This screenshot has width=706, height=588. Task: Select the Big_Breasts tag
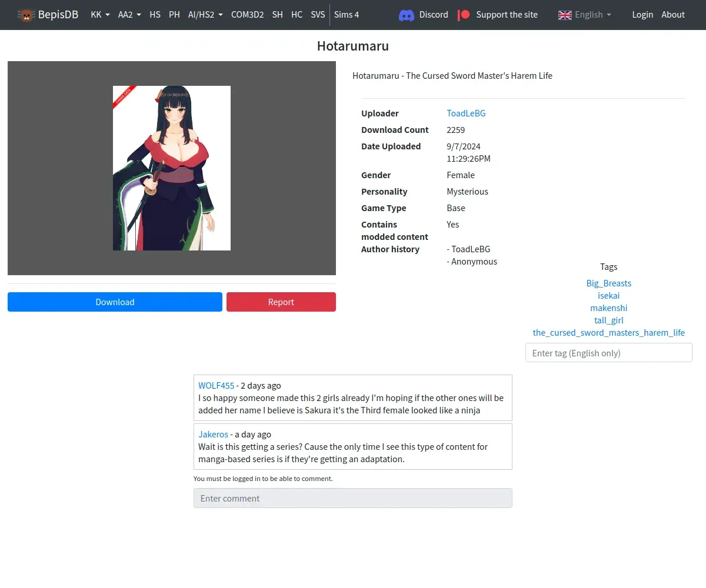[x=609, y=283]
